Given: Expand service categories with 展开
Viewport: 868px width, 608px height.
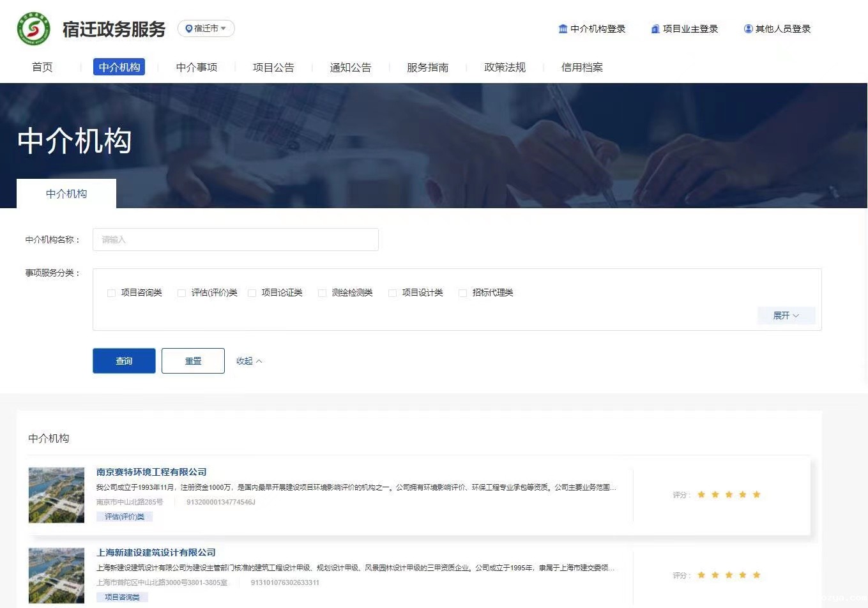Looking at the screenshot, I should click(786, 315).
